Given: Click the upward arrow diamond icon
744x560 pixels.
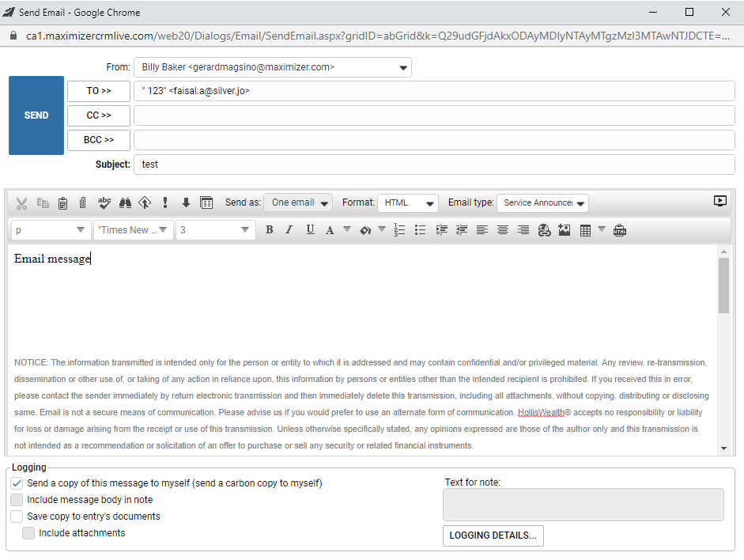Looking at the screenshot, I should tap(145, 203).
